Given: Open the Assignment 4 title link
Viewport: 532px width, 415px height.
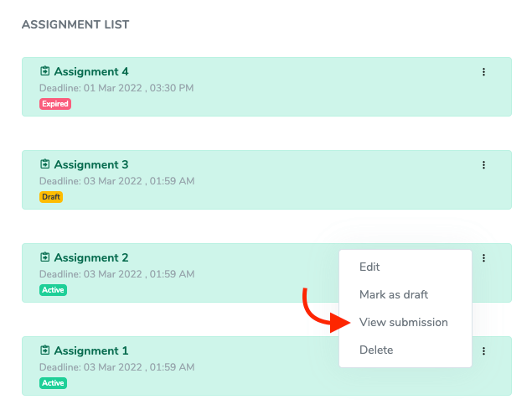Looking at the screenshot, I should [91, 72].
